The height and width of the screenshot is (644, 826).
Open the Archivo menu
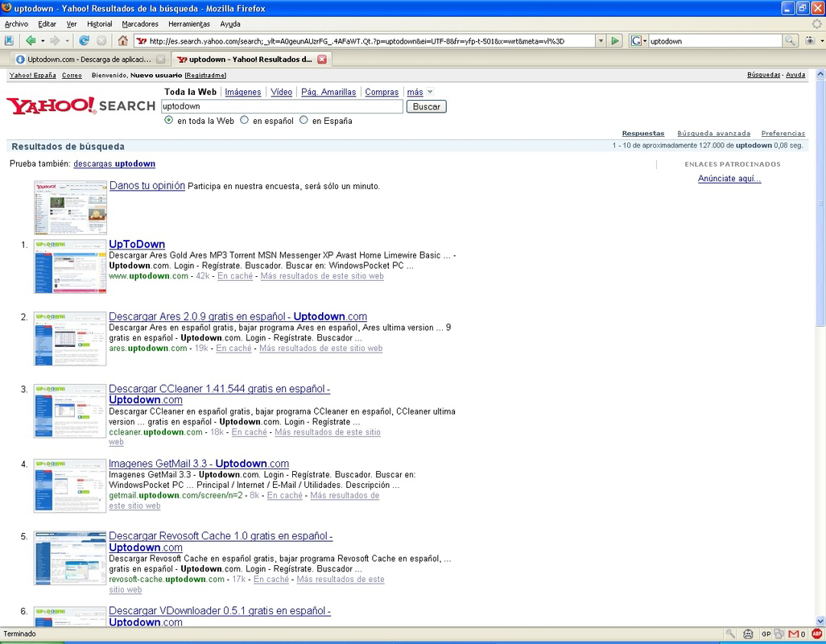pyautogui.click(x=16, y=23)
